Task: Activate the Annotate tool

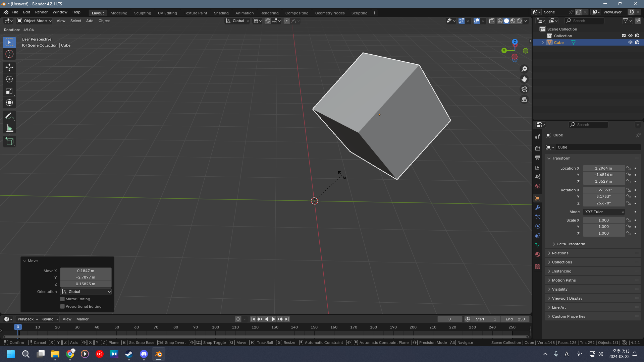Action: [9, 116]
